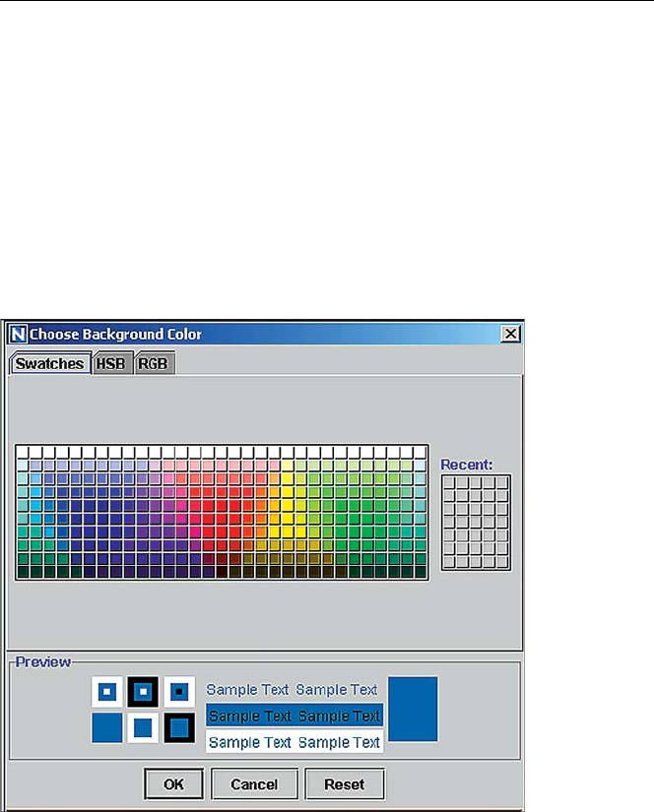Viewport: 654px width, 812px height.
Task: Confirm color with the OK button
Action: tap(173, 784)
